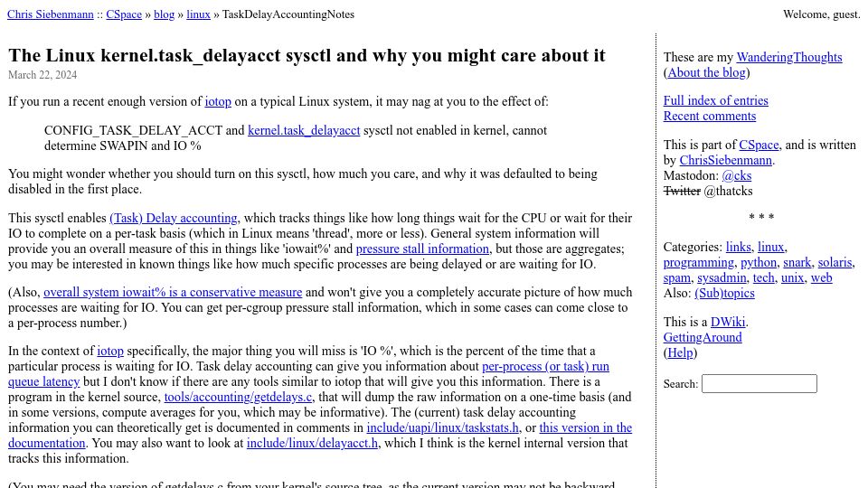Select the unix category
The width and height of the screenshot is (868, 488).
pos(792,277)
